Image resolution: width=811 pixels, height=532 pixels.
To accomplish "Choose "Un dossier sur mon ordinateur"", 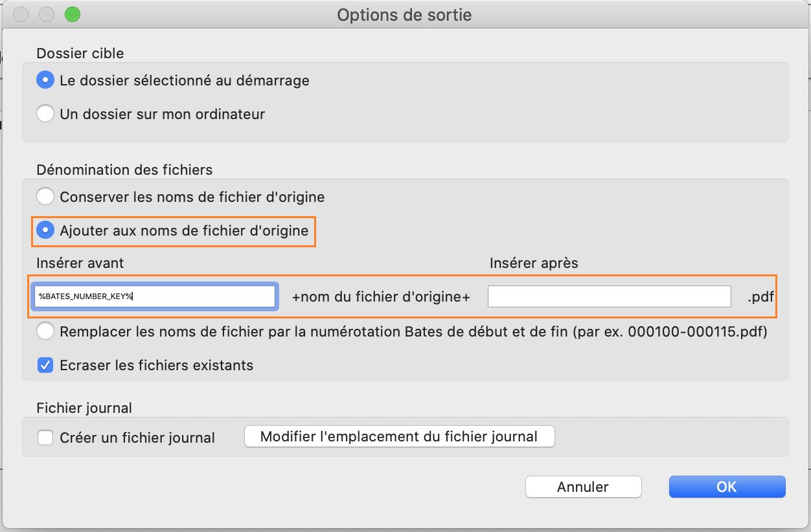I will [x=45, y=113].
